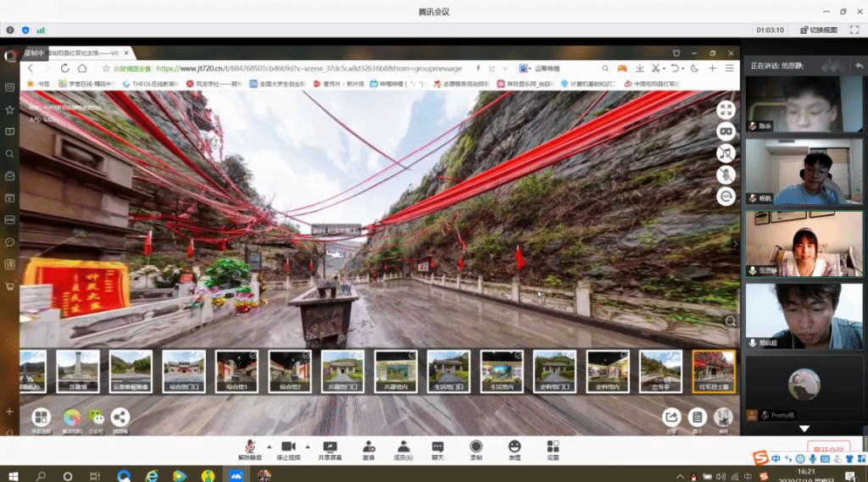Unmute the microphone in the meeting toolbar

point(250,446)
